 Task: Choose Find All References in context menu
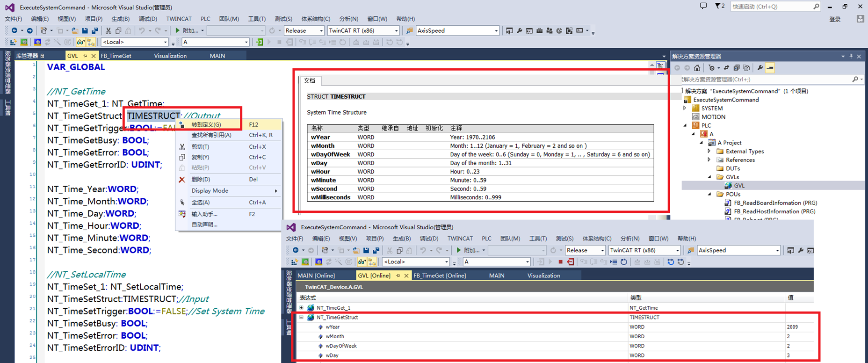pyautogui.click(x=229, y=135)
